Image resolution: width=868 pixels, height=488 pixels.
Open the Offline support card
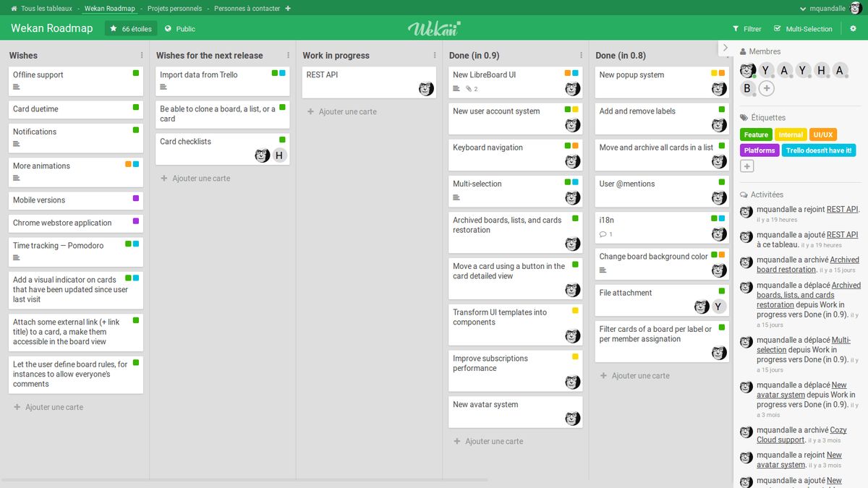pos(38,75)
